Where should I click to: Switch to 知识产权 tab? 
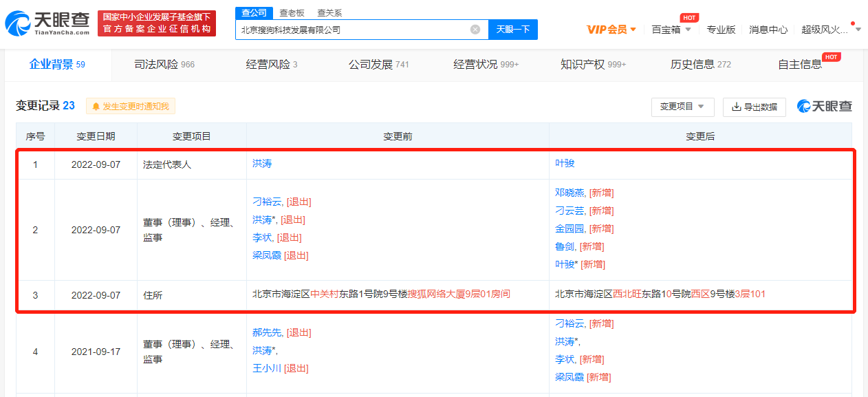tap(582, 65)
